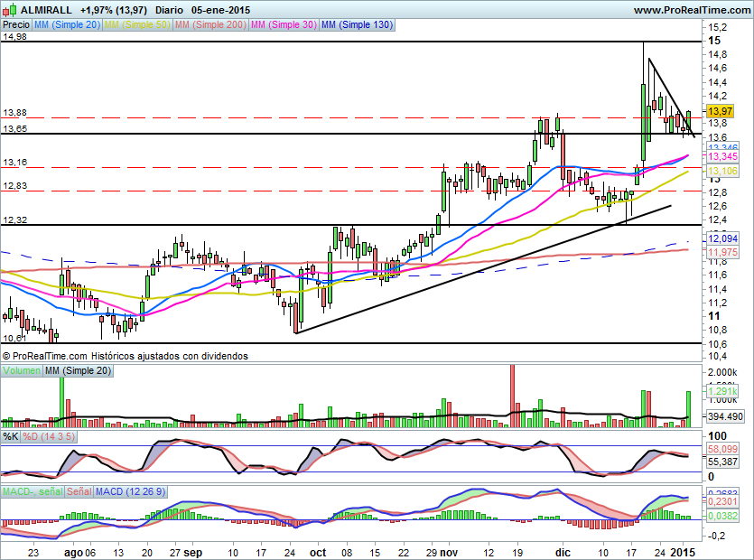Image resolution: width=754 pixels, height=560 pixels.
Task: Click the -0,2 MACD axis value
Action: (716, 536)
